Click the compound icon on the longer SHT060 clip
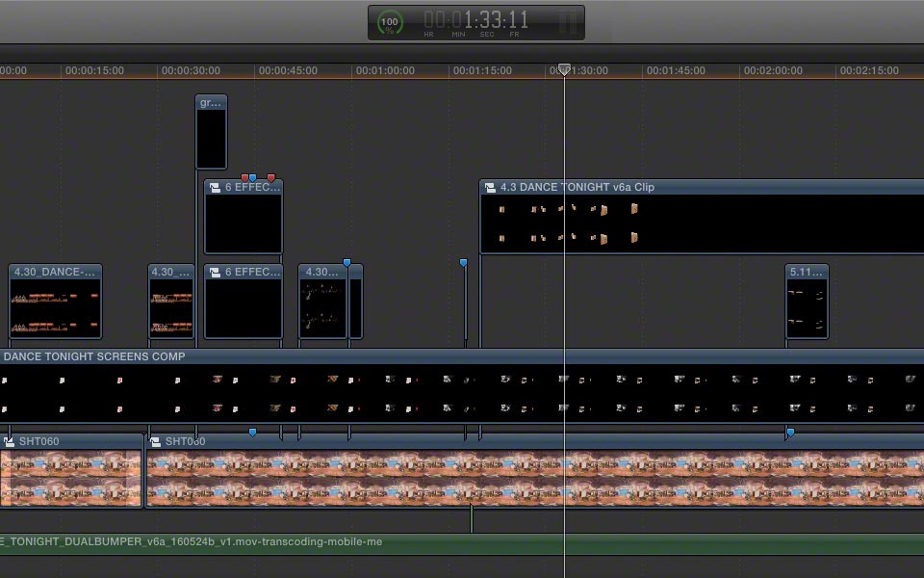924x578 pixels. (x=155, y=441)
